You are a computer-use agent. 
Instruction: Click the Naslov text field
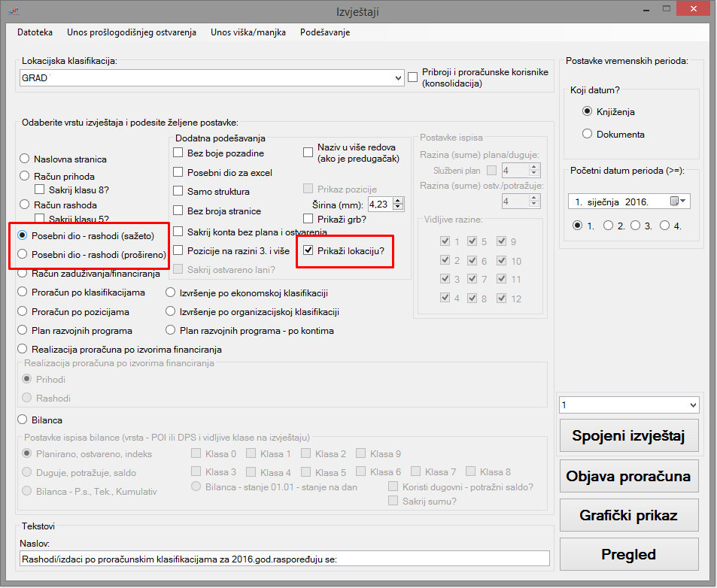[284, 559]
